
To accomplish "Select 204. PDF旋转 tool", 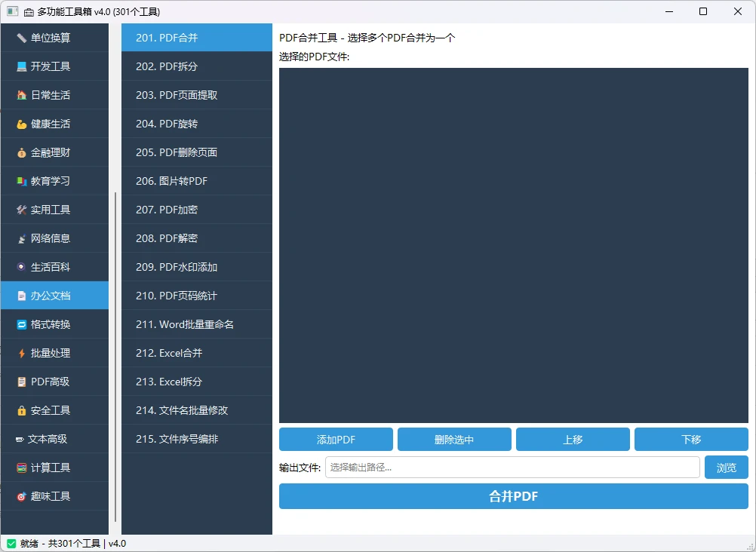I will (x=197, y=124).
